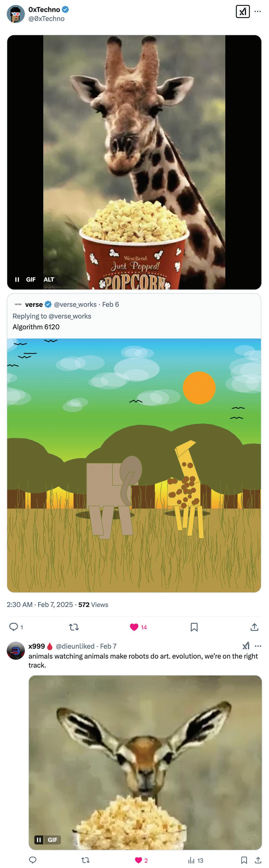The width and height of the screenshot is (269, 868).
Task: Share the main post
Action: pyautogui.click(x=254, y=627)
